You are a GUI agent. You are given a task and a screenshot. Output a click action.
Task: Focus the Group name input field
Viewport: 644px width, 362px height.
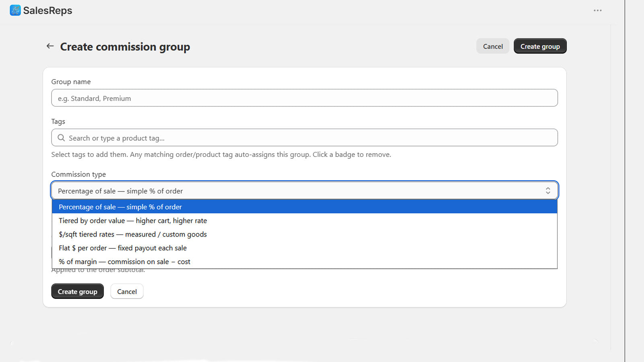(x=304, y=98)
